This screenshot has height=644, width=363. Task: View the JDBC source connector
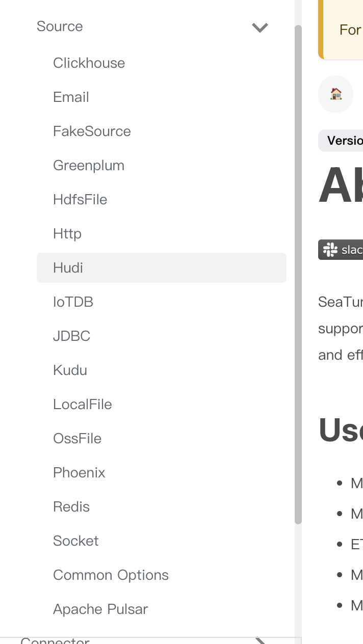tap(71, 336)
